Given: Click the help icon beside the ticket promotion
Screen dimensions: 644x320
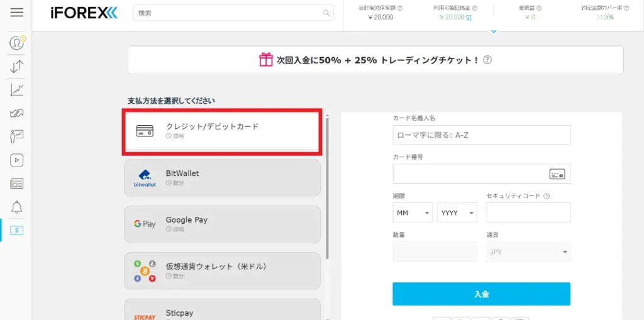Looking at the screenshot, I should pyautogui.click(x=487, y=60).
